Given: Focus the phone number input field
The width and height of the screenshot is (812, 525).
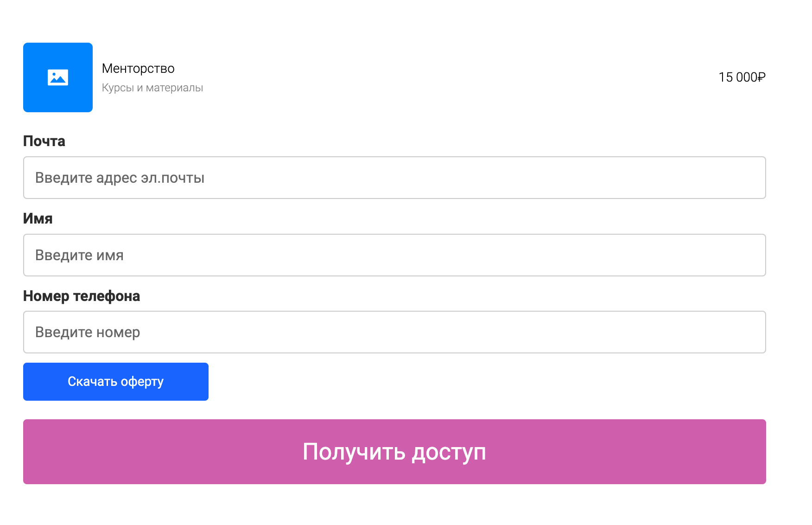Looking at the screenshot, I should point(463,332).
